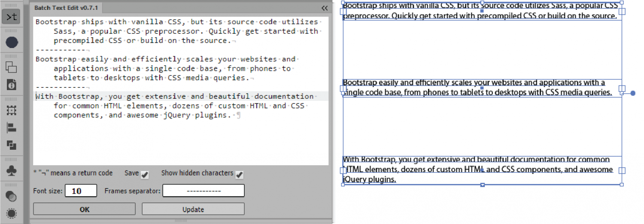Screen dimensions: 644x224
Task: Click the Update button
Action: (193, 209)
